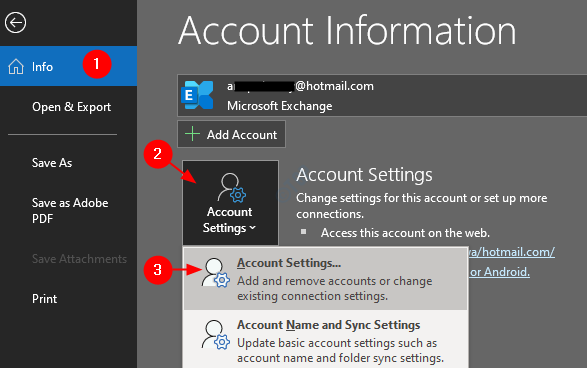The width and height of the screenshot is (587, 368).
Task: Open the Info tab in sidebar
Action: click(x=69, y=66)
